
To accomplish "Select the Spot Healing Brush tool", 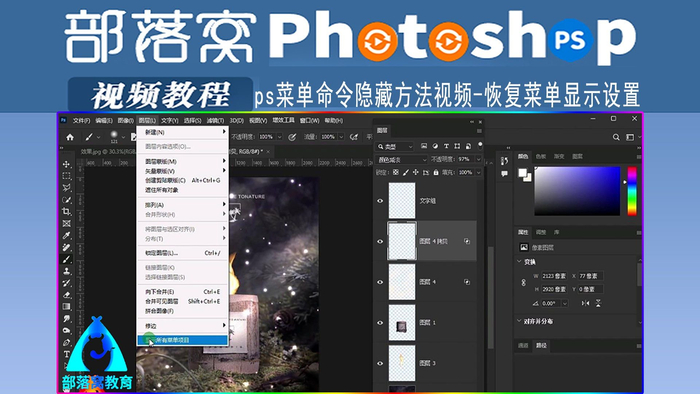I will (67, 247).
